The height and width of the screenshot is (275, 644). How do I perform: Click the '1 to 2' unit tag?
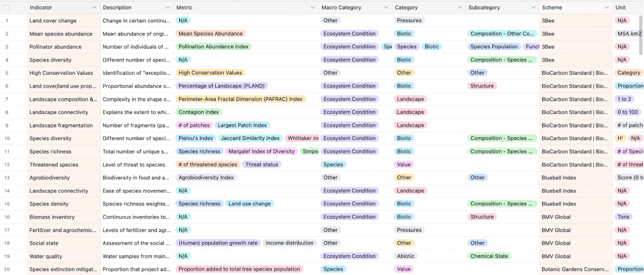click(624, 99)
